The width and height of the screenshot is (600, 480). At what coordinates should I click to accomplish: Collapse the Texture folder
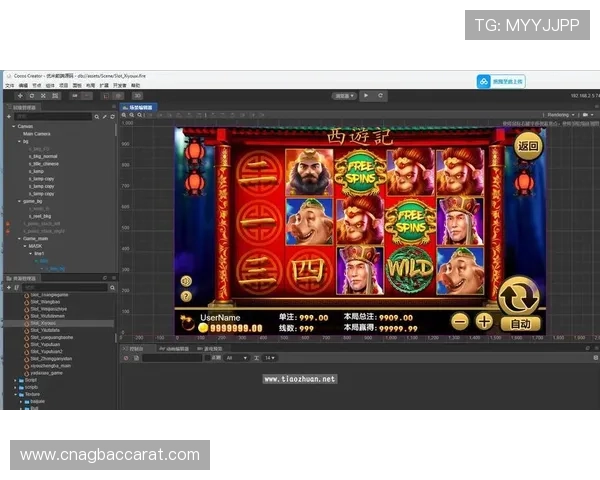[x=15, y=395]
